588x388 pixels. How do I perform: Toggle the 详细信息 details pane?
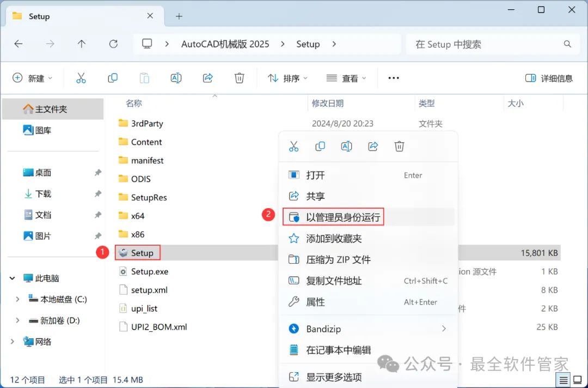[549, 78]
